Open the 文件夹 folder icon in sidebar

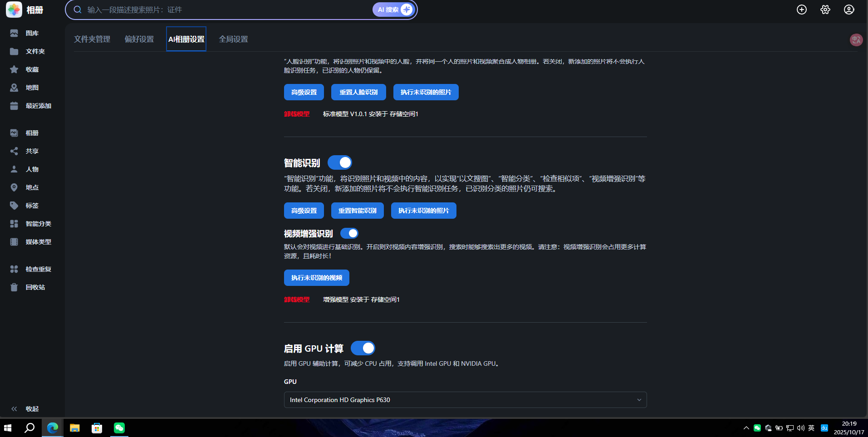(x=14, y=51)
